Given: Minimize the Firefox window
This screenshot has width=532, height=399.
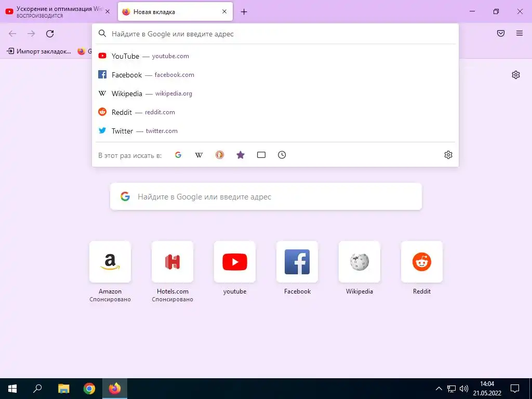Looking at the screenshot, I should point(472,11).
